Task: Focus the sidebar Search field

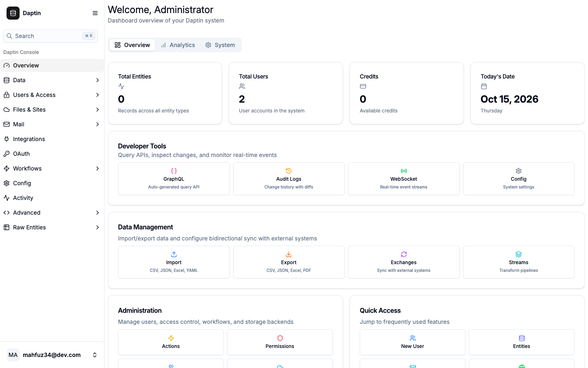Action: point(51,36)
